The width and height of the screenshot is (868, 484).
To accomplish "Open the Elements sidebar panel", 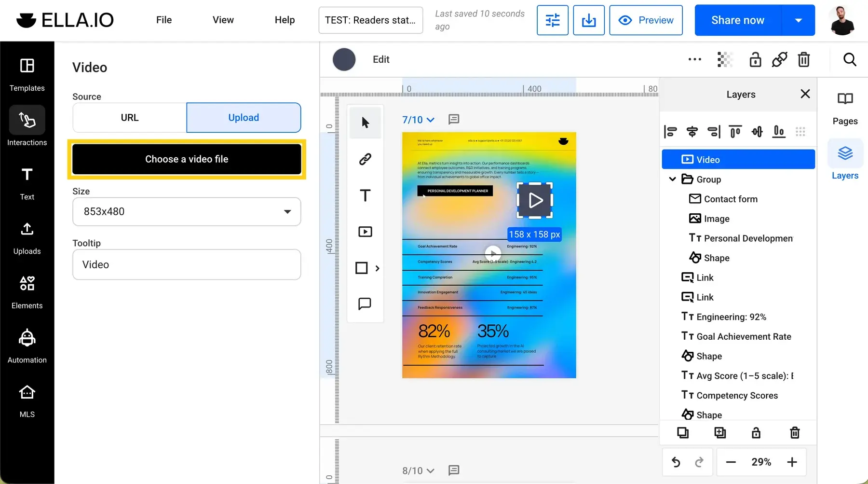I will coord(27,292).
